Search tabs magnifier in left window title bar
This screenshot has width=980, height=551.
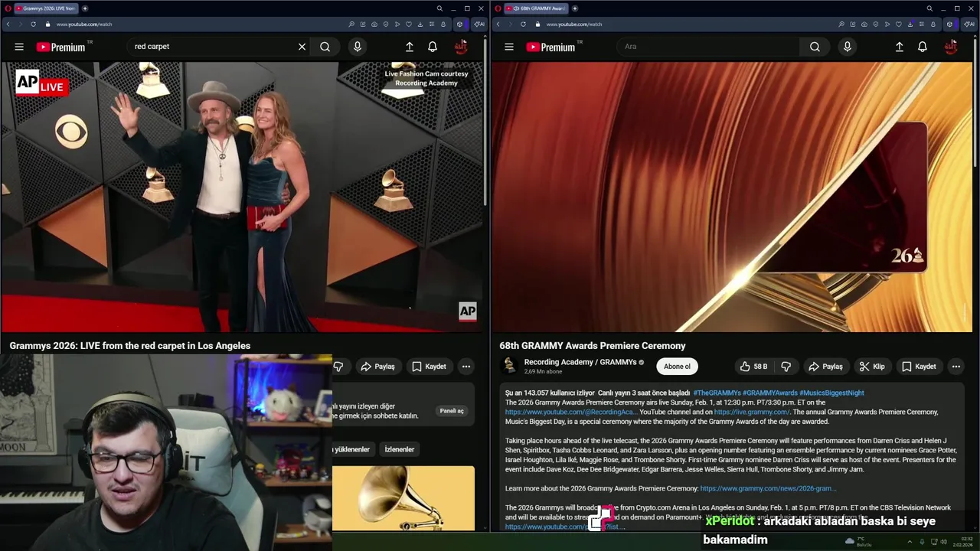[439, 8]
